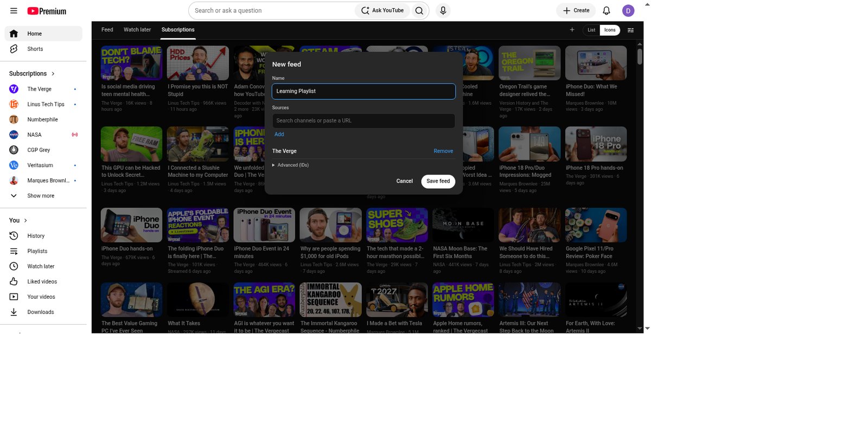Open 'iPhone Duo Event in 24 minutes' thumbnail
This screenshot has height=444, width=868.
(264, 225)
